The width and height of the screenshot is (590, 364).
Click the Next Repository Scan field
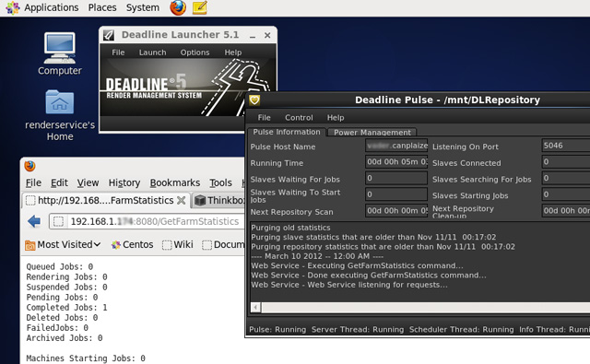coord(396,211)
